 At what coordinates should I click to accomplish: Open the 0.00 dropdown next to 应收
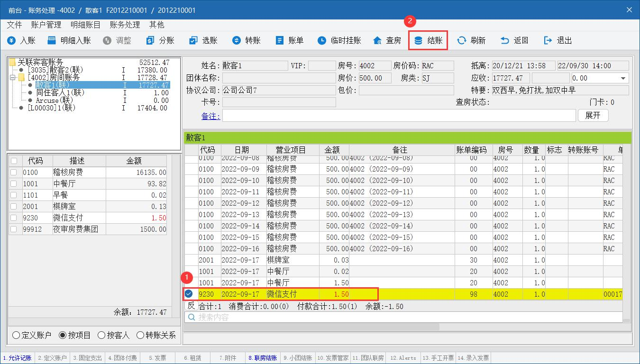pyautogui.click(x=623, y=78)
